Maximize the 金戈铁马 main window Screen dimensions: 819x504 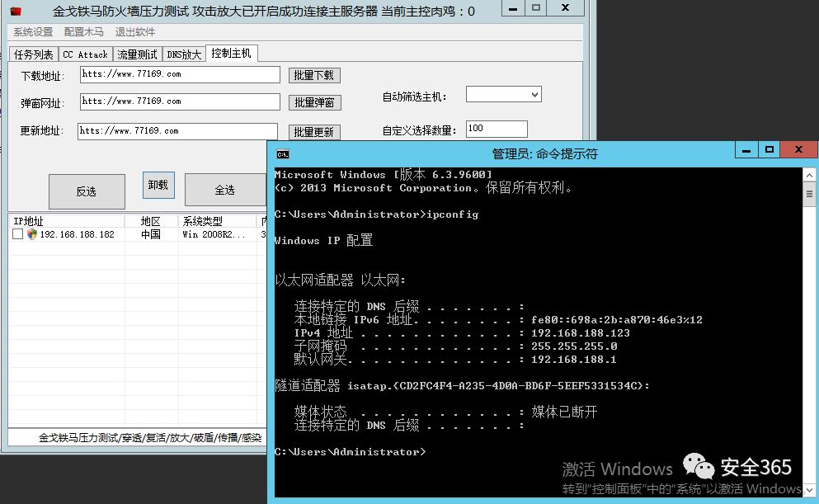click(535, 7)
